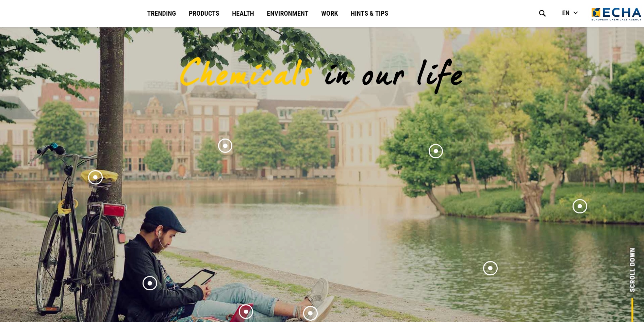Screen dimensions: 644x322
Task: Select the hotspot on the large right tree
Action: [x=436, y=151]
